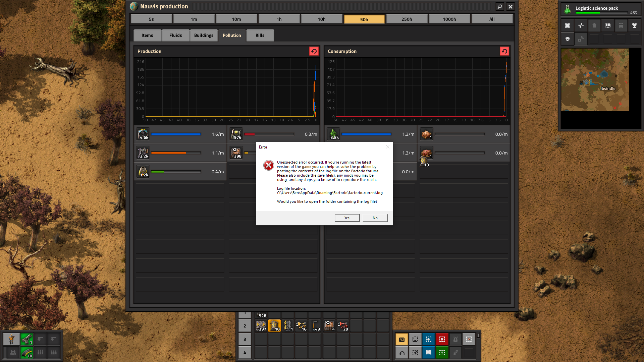The width and height of the screenshot is (644, 362).
Task: Open the blue blueprint book shortcut
Action: click(x=429, y=353)
